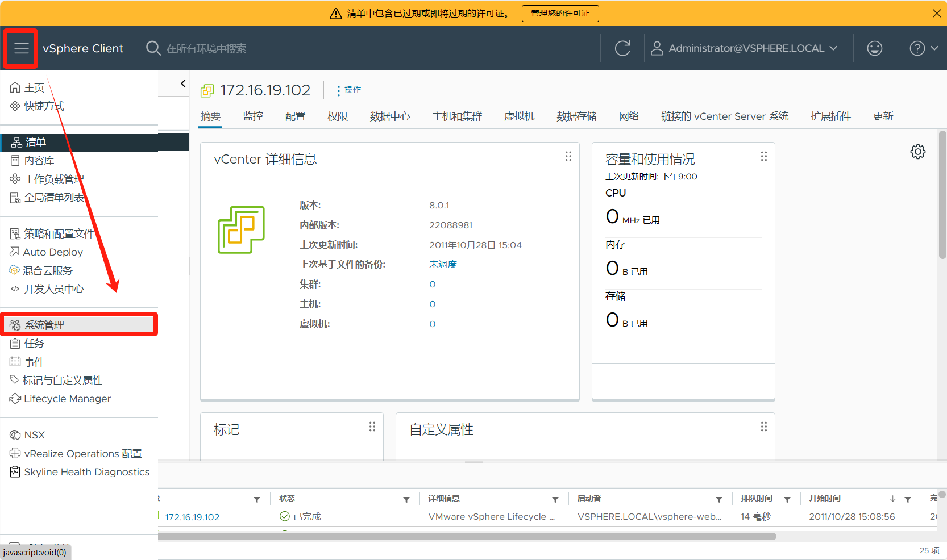Image resolution: width=947 pixels, height=560 pixels.
Task: Select 系统管理 in the sidebar
Action: 44,325
